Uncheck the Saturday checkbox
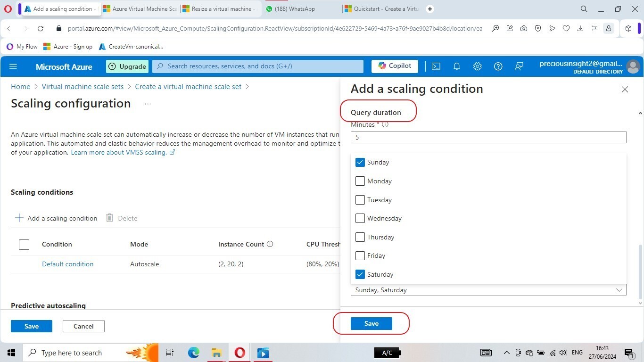The width and height of the screenshot is (644, 362). 360,274
